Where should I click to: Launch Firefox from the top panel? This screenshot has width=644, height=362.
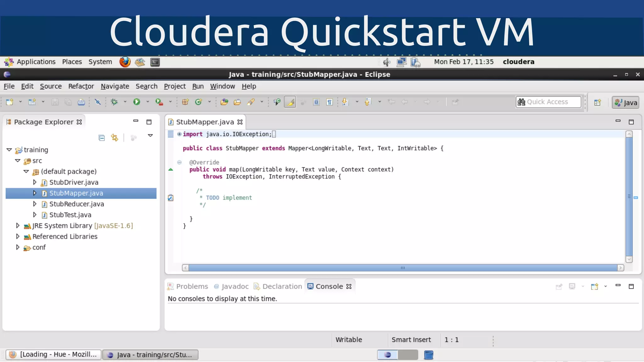(125, 62)
